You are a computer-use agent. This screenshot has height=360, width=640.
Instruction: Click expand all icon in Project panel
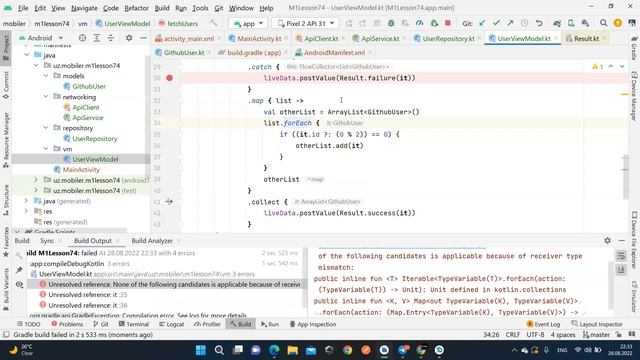(97, 38)
